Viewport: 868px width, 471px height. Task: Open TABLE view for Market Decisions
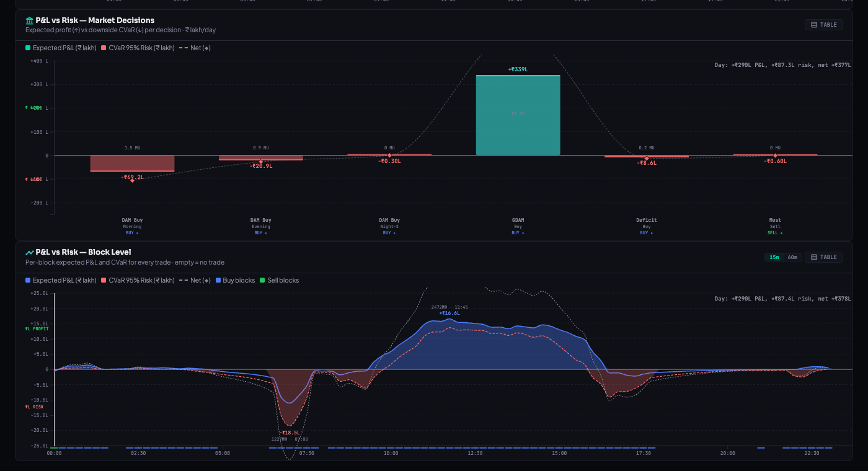[x=823, y=25]
